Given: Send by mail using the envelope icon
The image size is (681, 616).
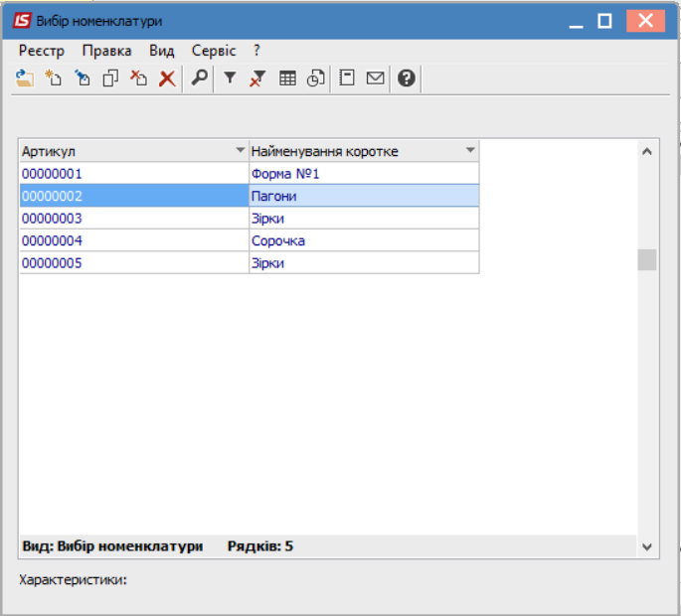Looking at the screenshot, I should [375, 78].
